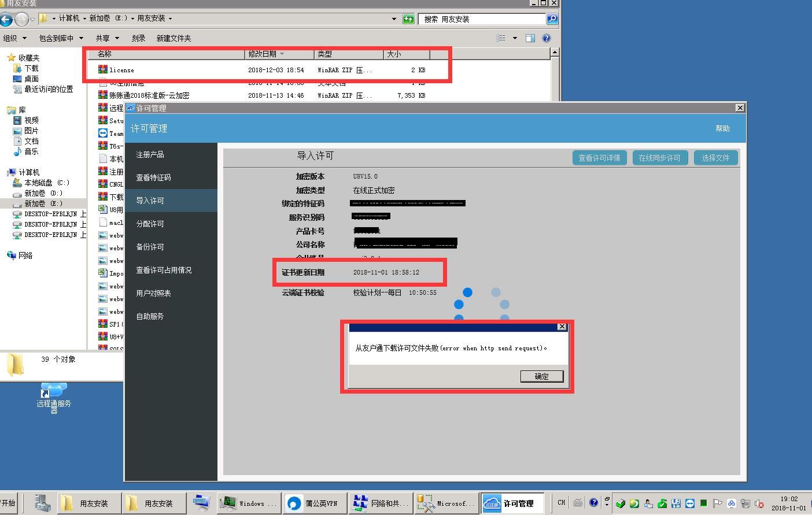Open address bar history dropdown
812x515 pixels.
394,19
